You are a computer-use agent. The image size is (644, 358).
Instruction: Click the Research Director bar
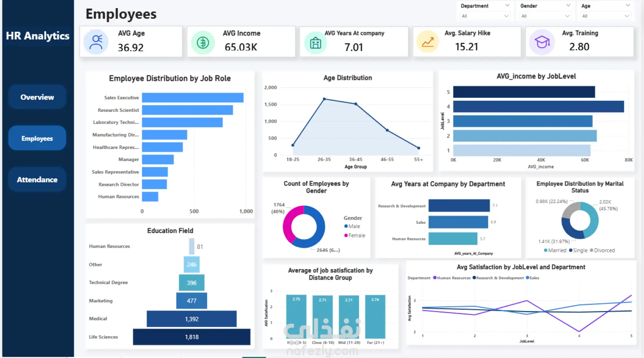(154, 184)
